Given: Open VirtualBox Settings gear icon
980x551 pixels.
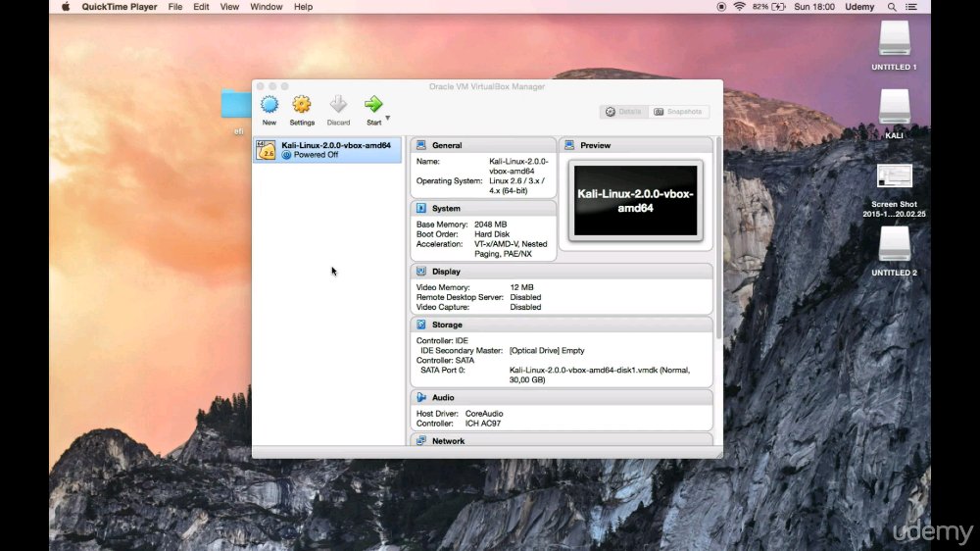Looking at the screenshot, I should click(x=302, y=105).
